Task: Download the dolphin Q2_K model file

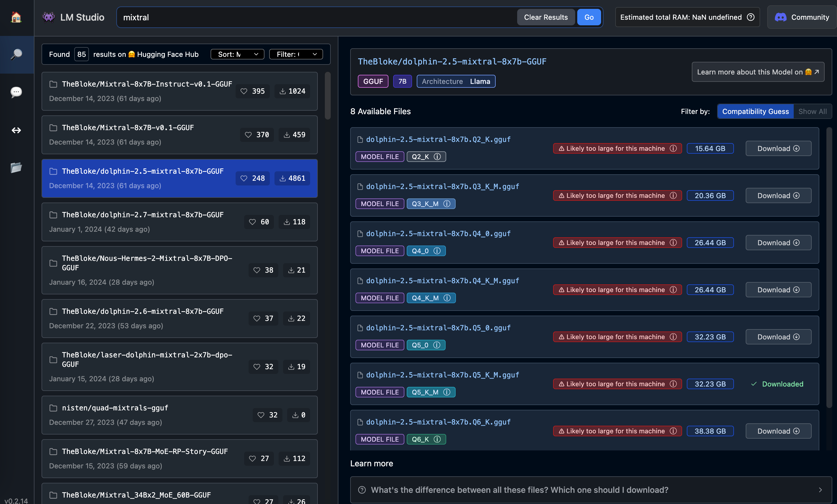Action: (778, 148)
